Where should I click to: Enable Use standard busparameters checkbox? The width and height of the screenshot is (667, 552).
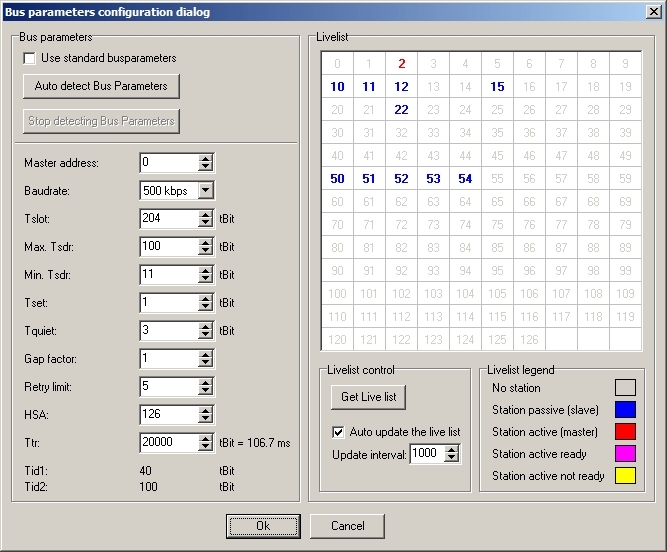click(x=30, y=59)
